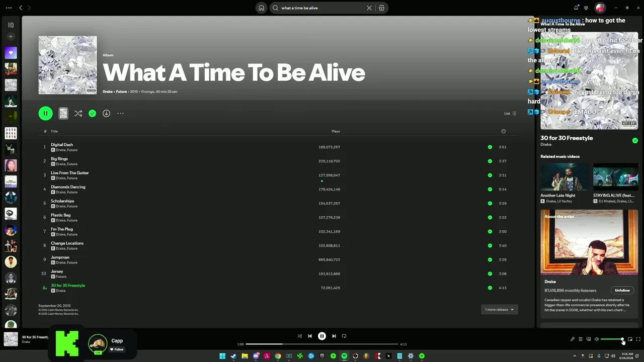Open lyrics microphone icon
Image resolution: width=644 pixels, height=362 pixels.
(x=573, y=339)
